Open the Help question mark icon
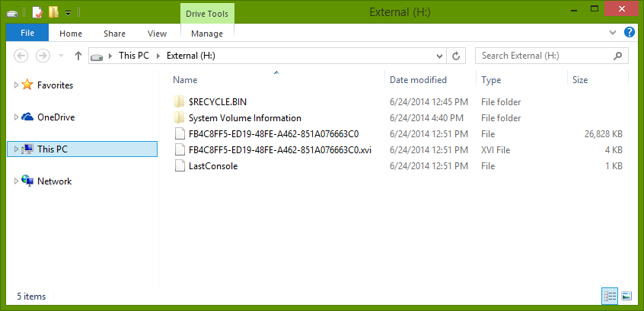The height and width of the screenshot is (311, 644). pyautogui.click(x=630, y=32)
